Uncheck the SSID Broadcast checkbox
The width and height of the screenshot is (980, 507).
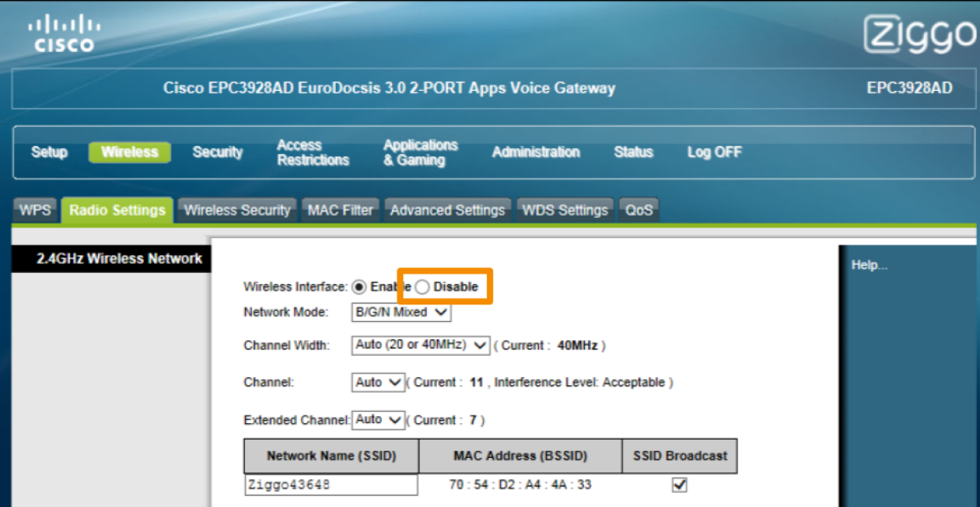(x=679, y=484)
